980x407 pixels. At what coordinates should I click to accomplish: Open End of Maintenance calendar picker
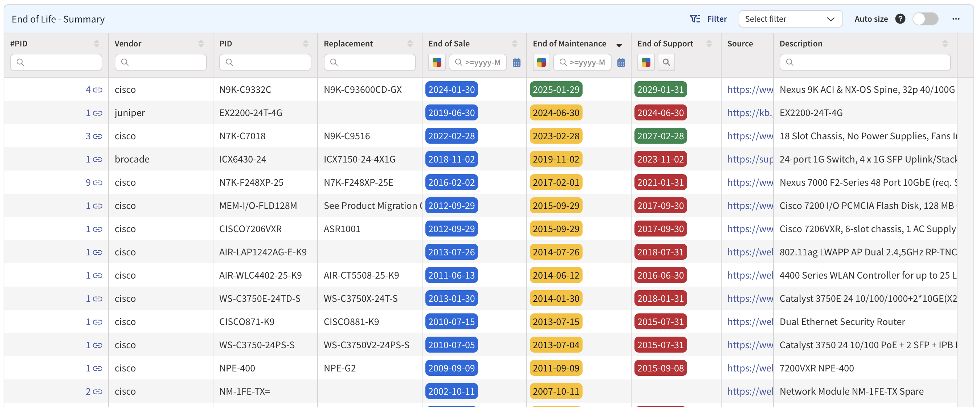pos(621,62)
